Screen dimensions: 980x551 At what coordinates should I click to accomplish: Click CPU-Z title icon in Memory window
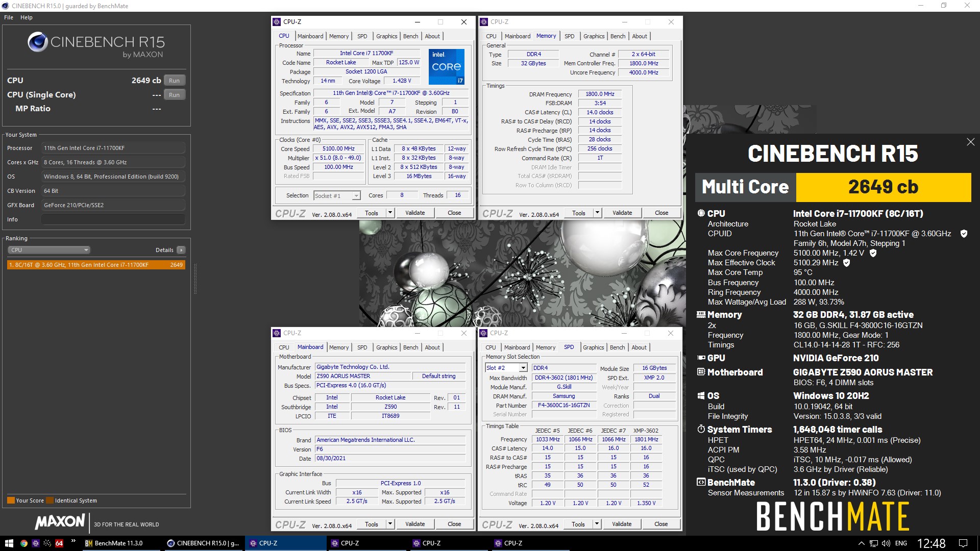tap(484, 22)
